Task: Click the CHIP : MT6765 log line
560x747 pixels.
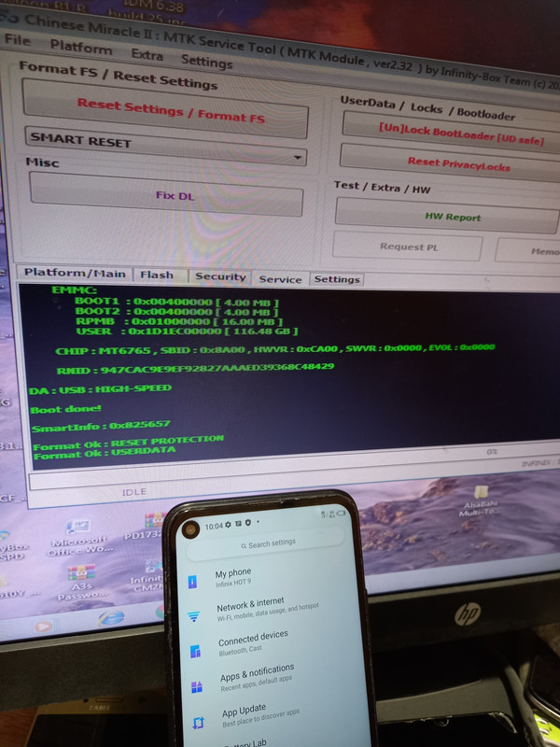Action: coord(274,349)
